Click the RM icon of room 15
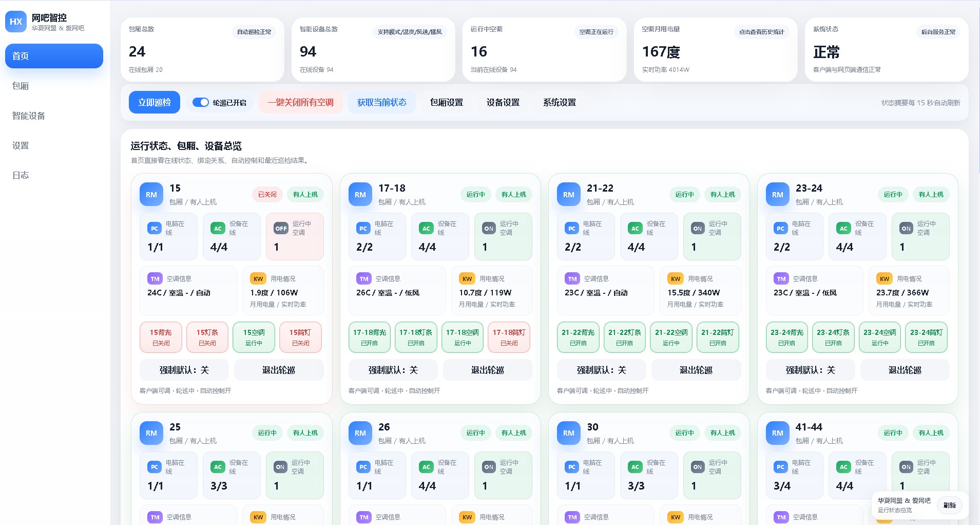Image resolution: width=980 pixels, height=525 pixels. click(151, 195)
